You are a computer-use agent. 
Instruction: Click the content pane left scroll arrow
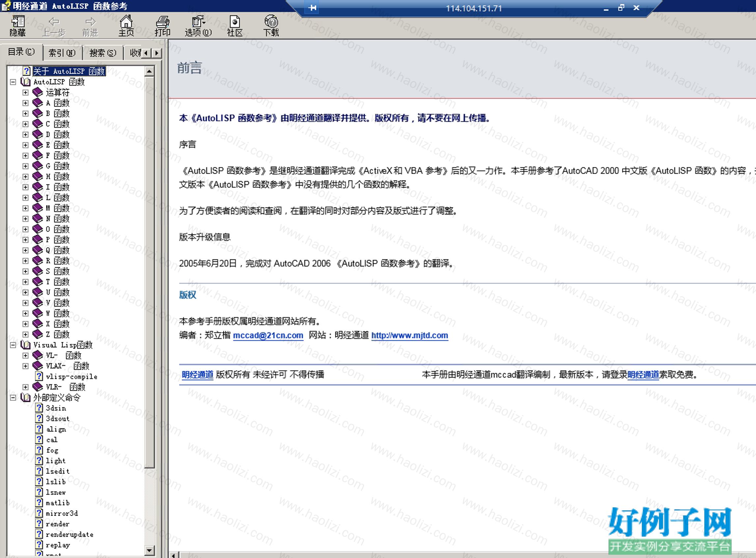(x=174, y=555)
